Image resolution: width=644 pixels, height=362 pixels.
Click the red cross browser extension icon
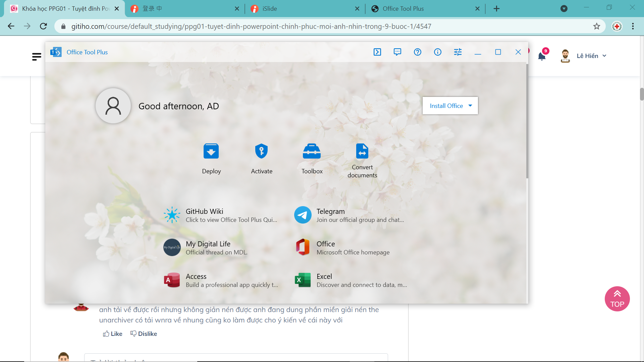coord(617,26)
